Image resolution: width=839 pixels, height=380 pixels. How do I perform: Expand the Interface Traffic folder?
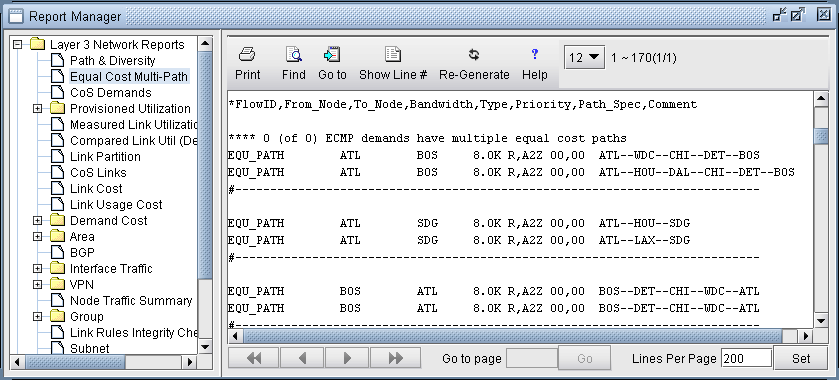click(37, 269)
